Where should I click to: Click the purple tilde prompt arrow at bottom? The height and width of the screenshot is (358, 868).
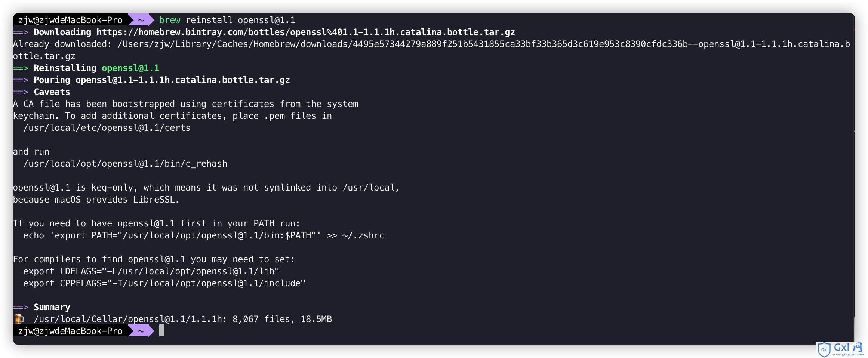(x=141, y=331)
